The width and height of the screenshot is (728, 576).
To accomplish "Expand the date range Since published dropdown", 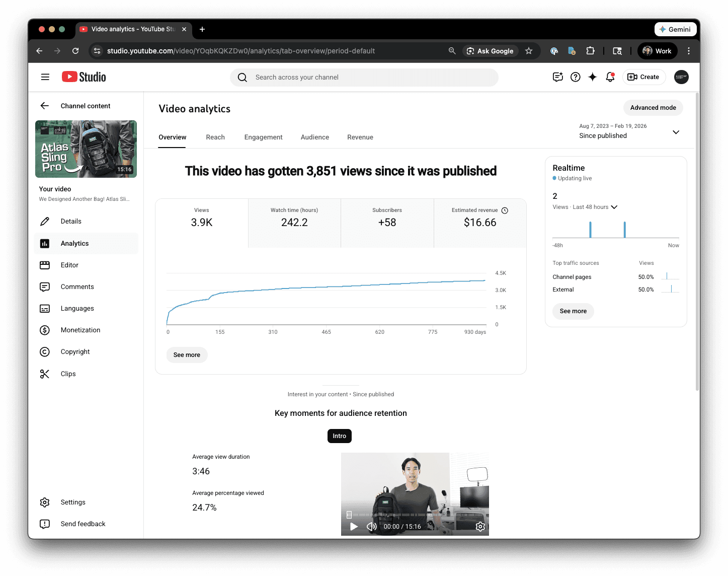I will (676, 132).
